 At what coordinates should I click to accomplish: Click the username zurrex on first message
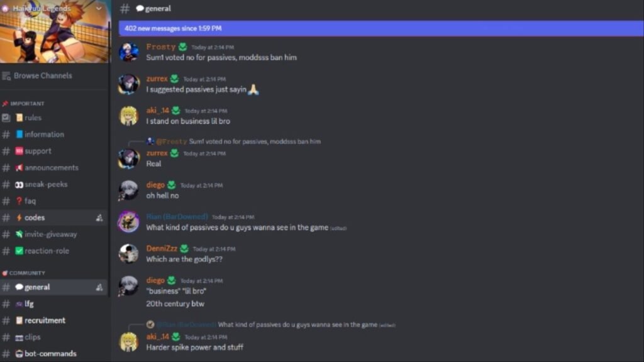pos(157,79)
